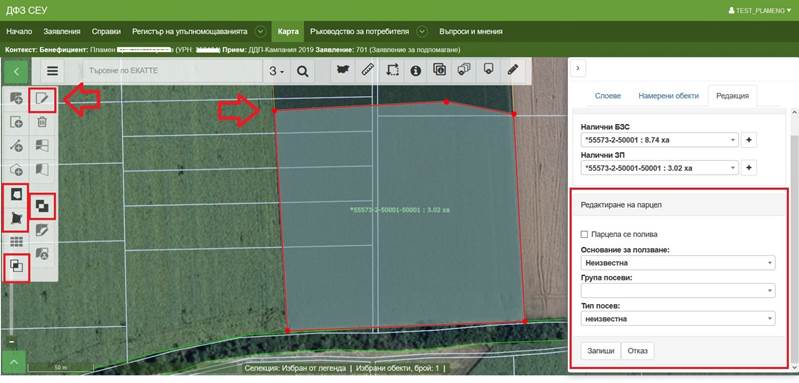Click the magnifier search icon
The width and height of the screenshot is (799, 383).
pos(303,71)
